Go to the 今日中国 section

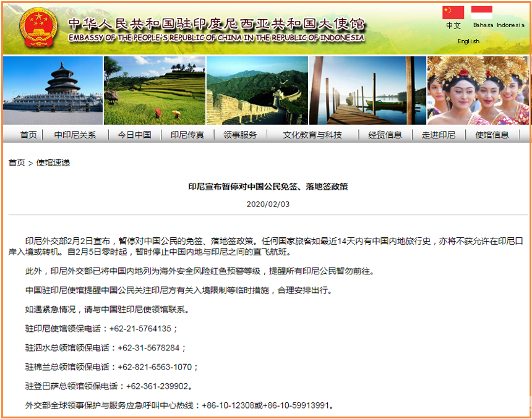pos(134,135)
